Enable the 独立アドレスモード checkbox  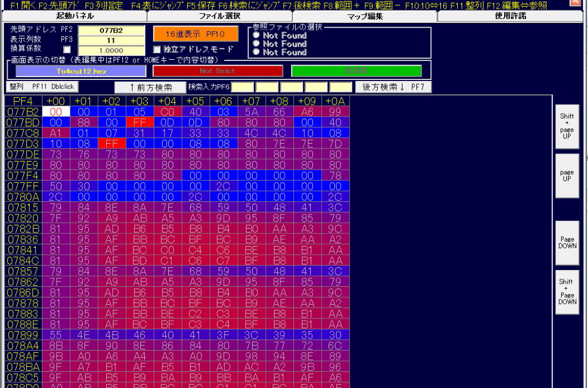coord(157,49)
